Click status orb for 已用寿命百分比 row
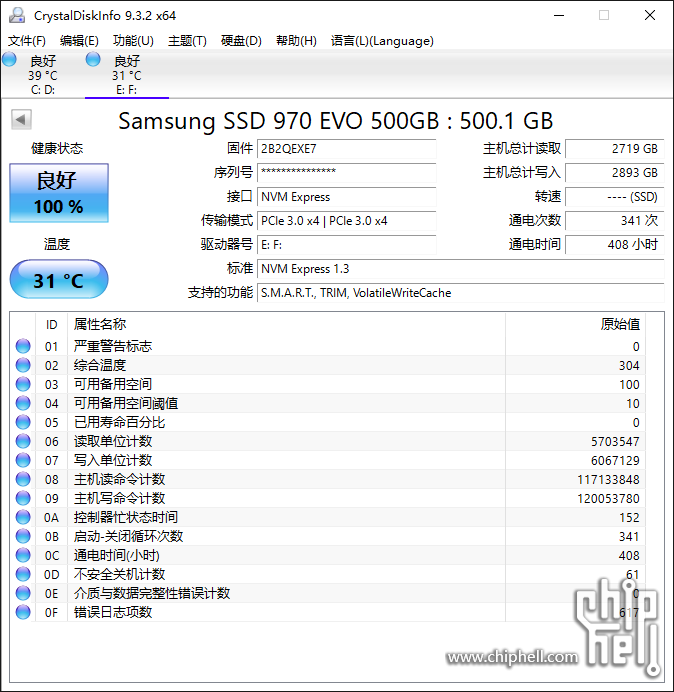This screenshot has height=692, width=674. [23, 422]
